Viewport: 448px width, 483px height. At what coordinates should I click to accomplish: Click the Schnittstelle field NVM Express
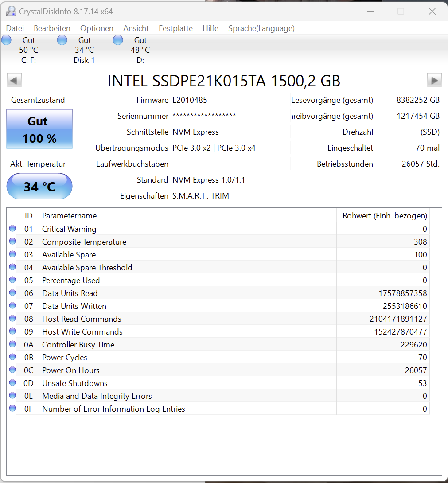point(230,132)
